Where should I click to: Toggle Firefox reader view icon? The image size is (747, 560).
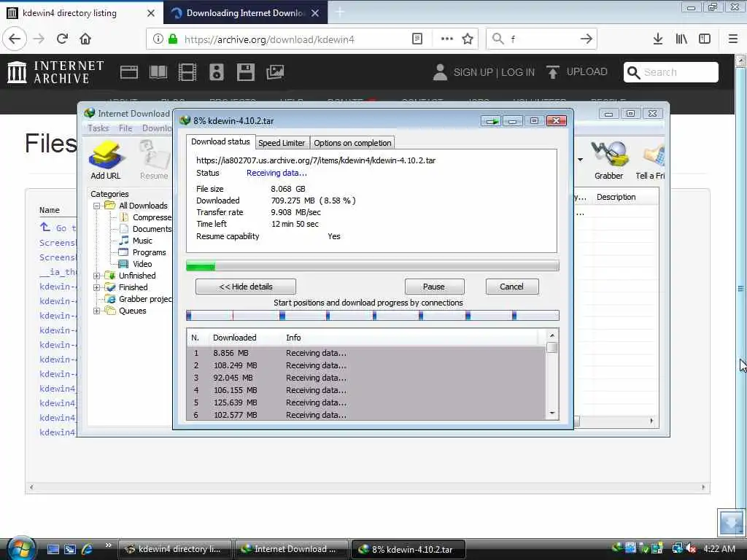point(417,39)
